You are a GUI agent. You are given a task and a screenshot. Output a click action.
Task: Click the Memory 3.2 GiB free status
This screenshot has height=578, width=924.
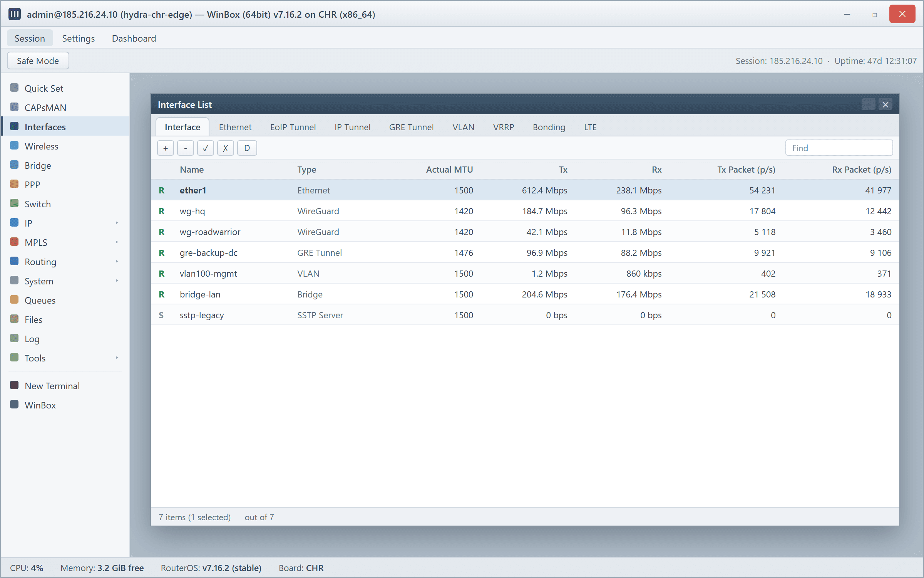[x=102, y=568]
